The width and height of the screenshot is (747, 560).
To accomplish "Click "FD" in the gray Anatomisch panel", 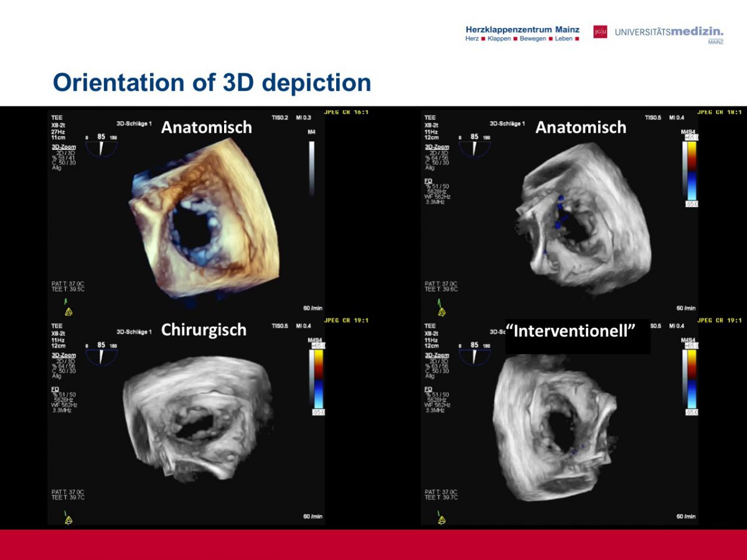I will pyautogui.click(x=428, y=180).
